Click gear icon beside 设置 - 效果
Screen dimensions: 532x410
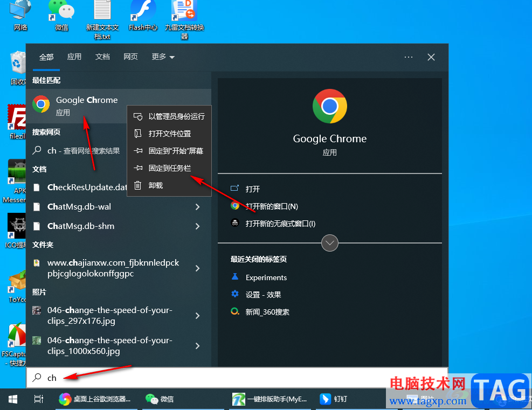coord(235,294)
